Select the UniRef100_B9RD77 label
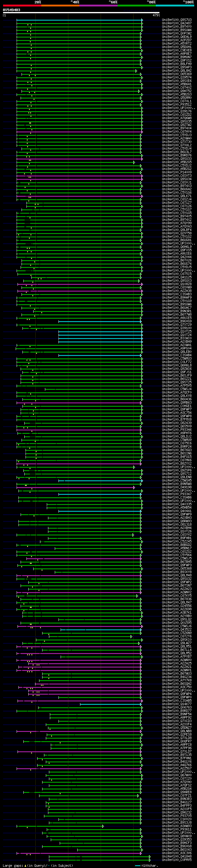The image size is (197, 868). 177,711
